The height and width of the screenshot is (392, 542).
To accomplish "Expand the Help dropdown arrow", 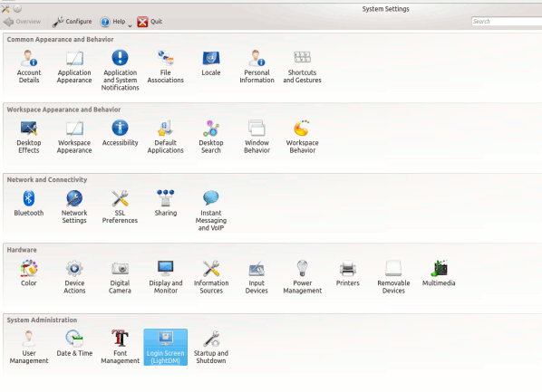I will (x=130, y=25).
